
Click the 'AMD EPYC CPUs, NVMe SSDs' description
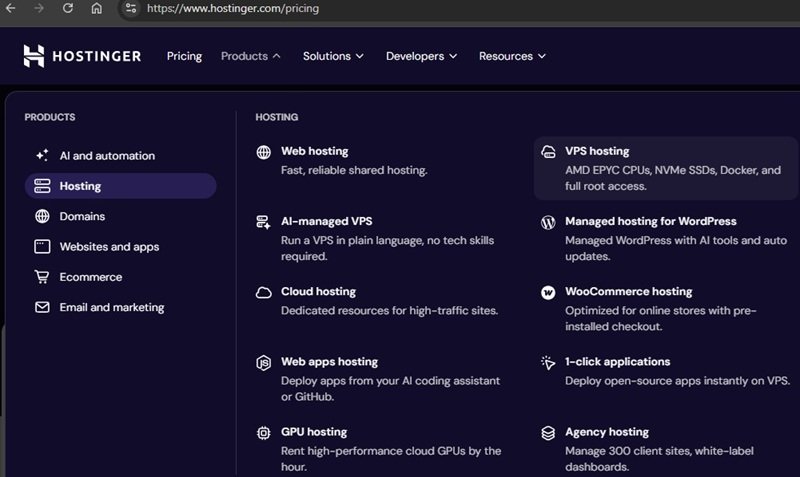point(672,178)
